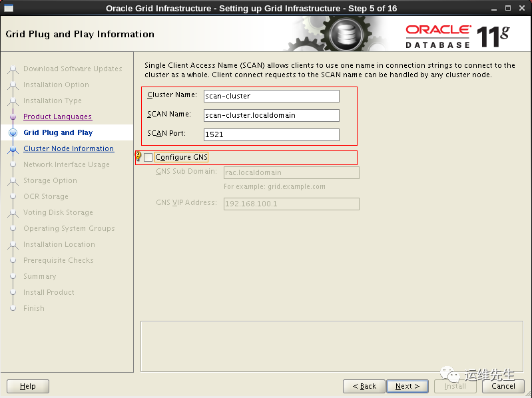Click the empty message panel at bottom
532x398 pixels.
pos(332,346)
